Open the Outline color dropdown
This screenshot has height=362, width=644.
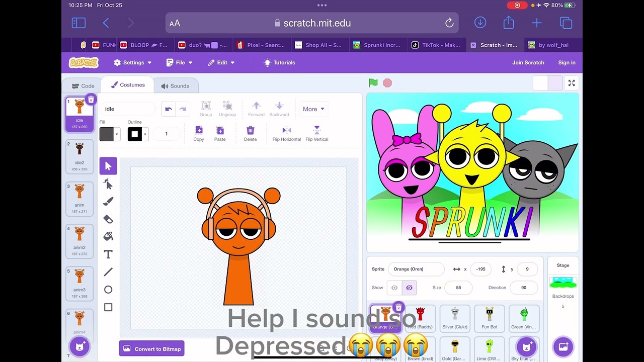[145, 134]
